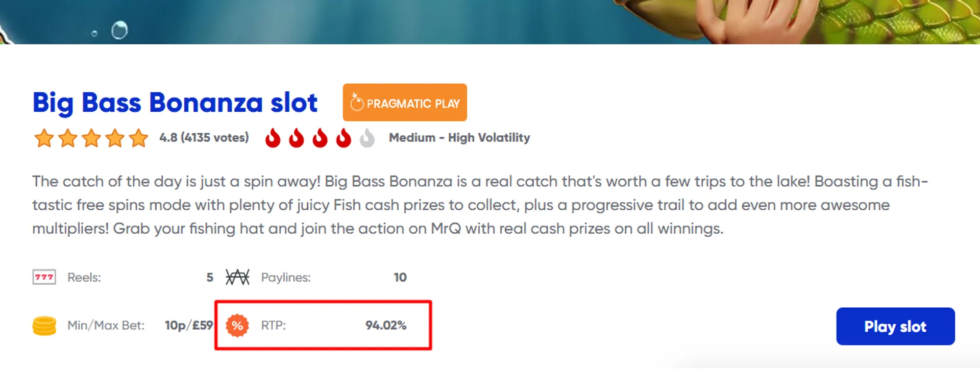Rate with the fifth gold star
This screenshot has height=370, width=980.
pyautogui.click(x=138, y=138)
